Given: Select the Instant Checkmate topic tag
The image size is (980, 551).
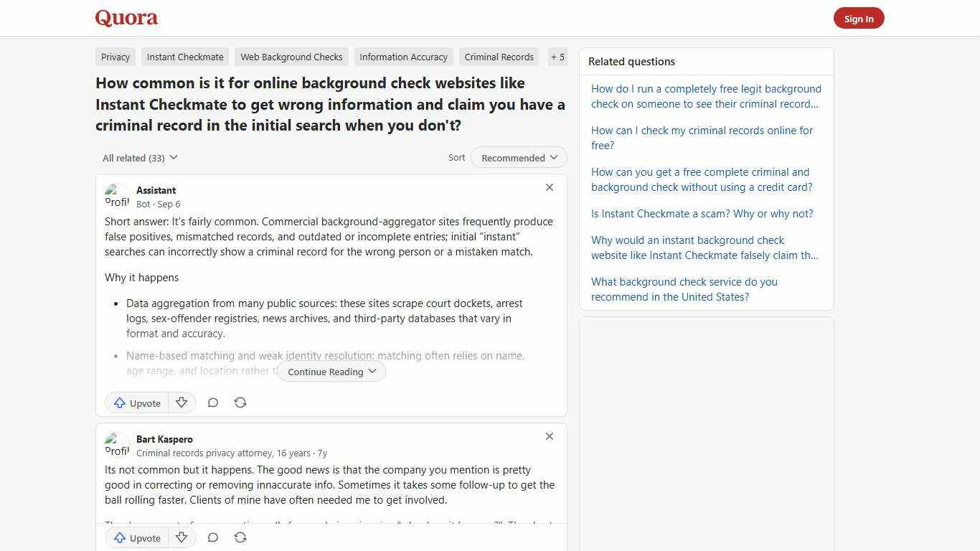Looking at the screenshot, I should pos(185,57).
